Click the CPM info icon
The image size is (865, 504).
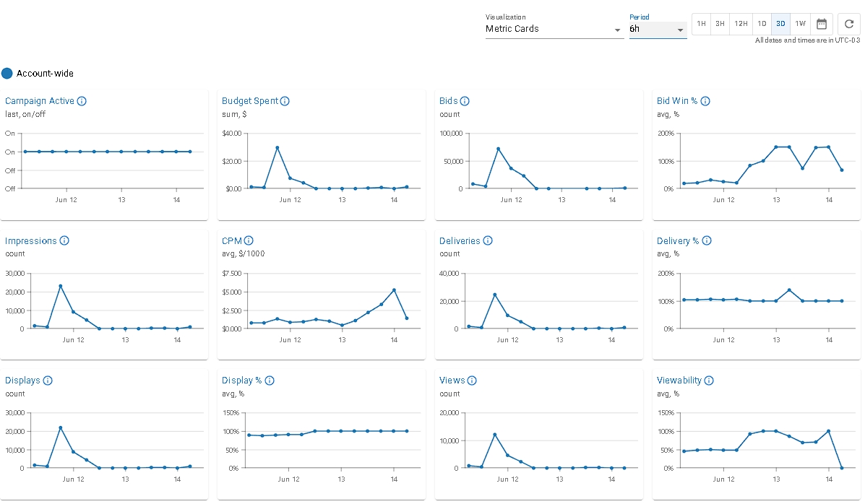(x=249, y=240)
